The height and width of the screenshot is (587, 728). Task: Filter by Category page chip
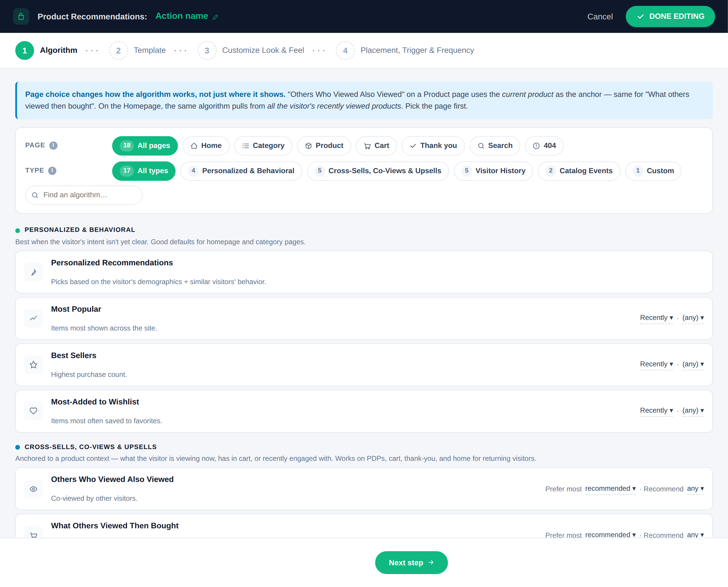pyautogui.click(x=263, y=146)
